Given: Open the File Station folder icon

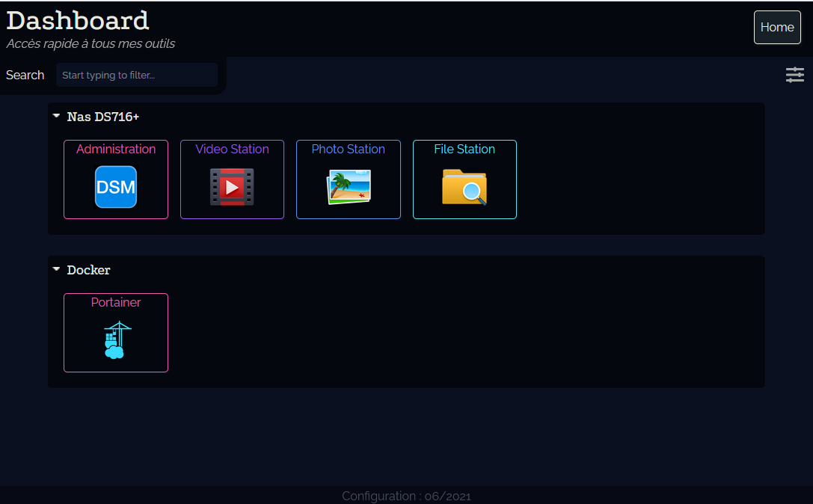Looking at the screenshot, I should pyautogui.click(x=464, y=187).
